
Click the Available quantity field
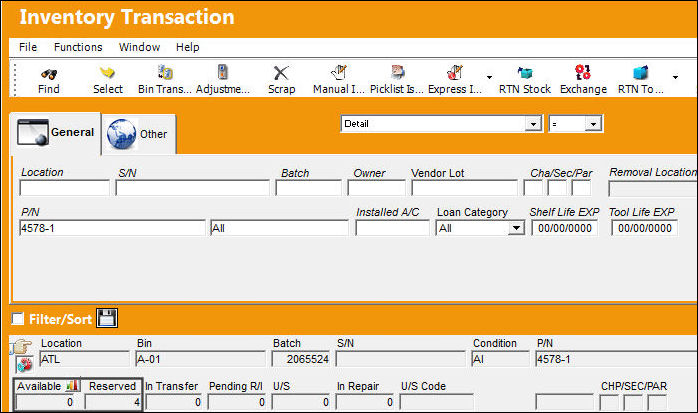pyautogui.click(x=45, y=402)
